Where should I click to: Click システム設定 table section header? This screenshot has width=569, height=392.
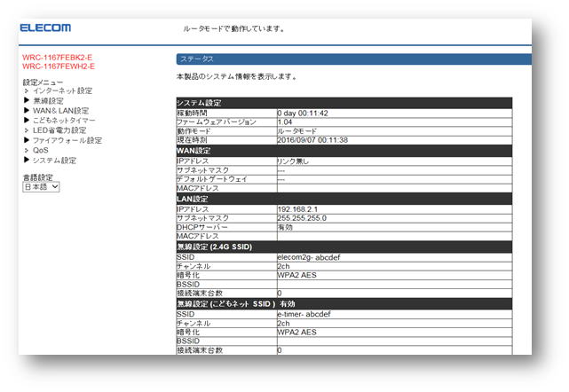[344, 103]
